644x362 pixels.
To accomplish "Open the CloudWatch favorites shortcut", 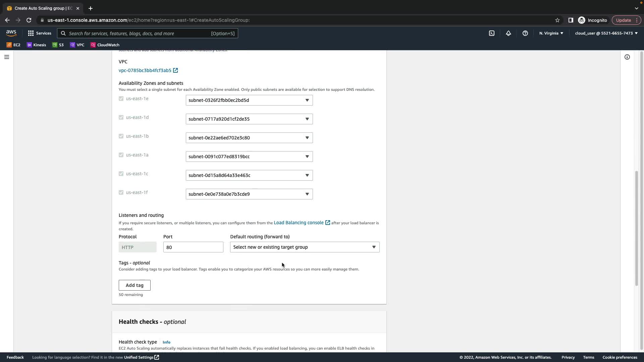I will pyautogui.click(x=105, y=45).
